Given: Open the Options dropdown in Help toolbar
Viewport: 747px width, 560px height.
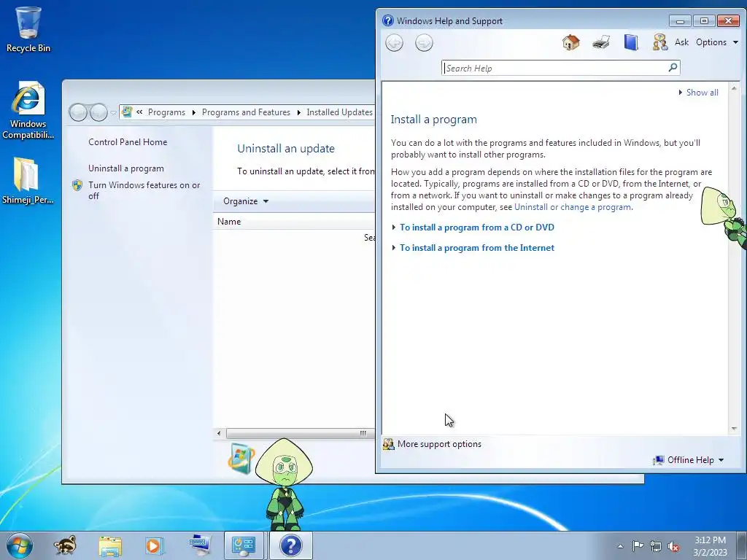Looking at the screenshot, I should [x=716, y=42].
